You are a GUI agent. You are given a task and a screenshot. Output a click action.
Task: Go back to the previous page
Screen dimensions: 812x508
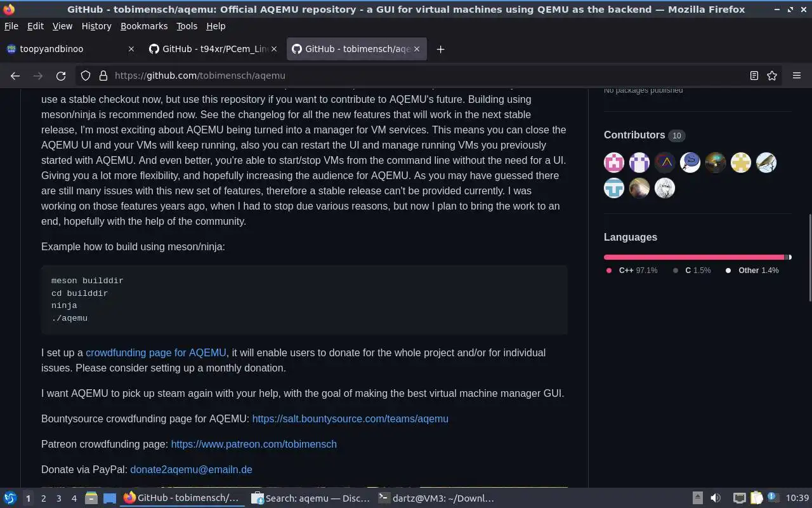click(x=15, y=76)
